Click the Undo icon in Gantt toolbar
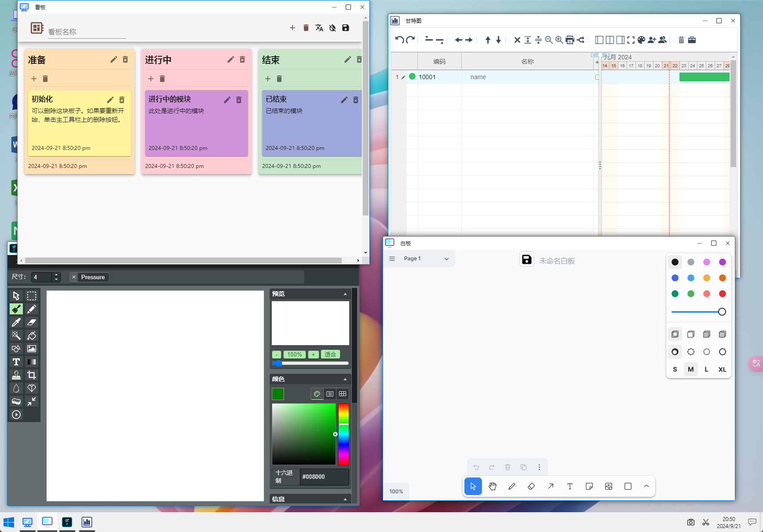 399,40
